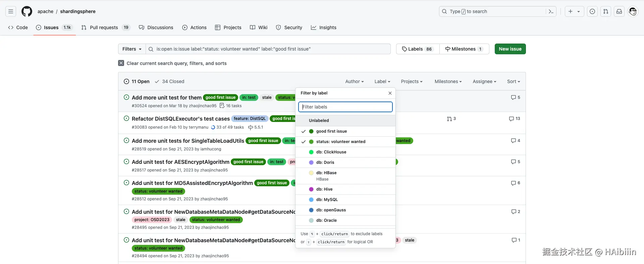Click the comments icon on issue #28517

[514, 162]
